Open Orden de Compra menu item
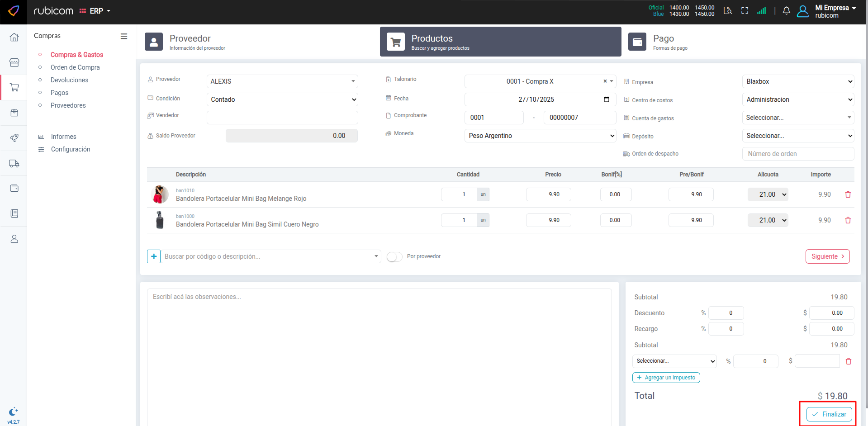The image size is (868, 426). click(x=75, y=67)
